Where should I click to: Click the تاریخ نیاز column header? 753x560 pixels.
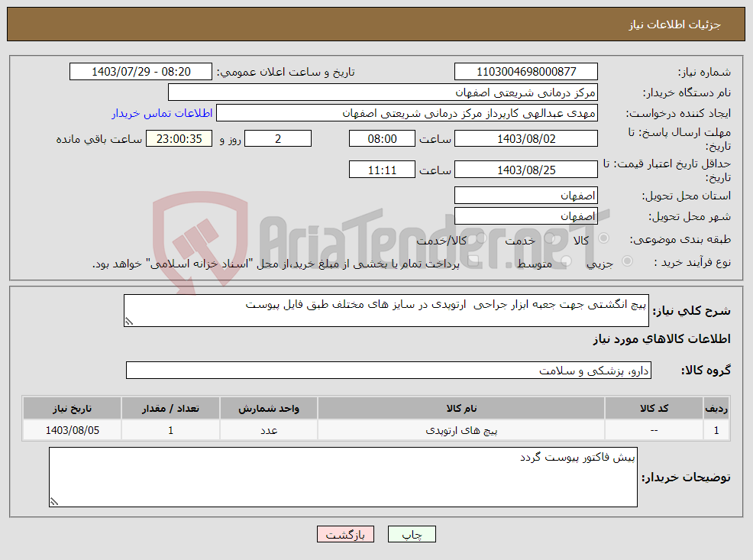point(72,408)
